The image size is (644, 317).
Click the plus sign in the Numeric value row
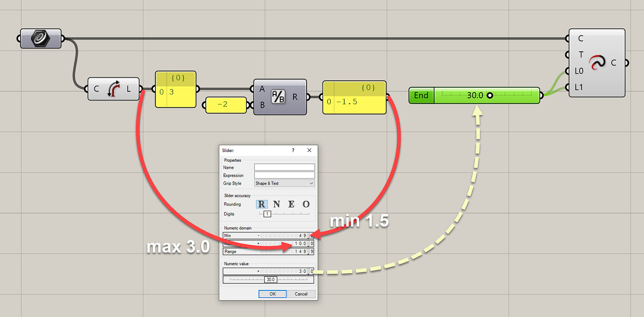point(258,270)
